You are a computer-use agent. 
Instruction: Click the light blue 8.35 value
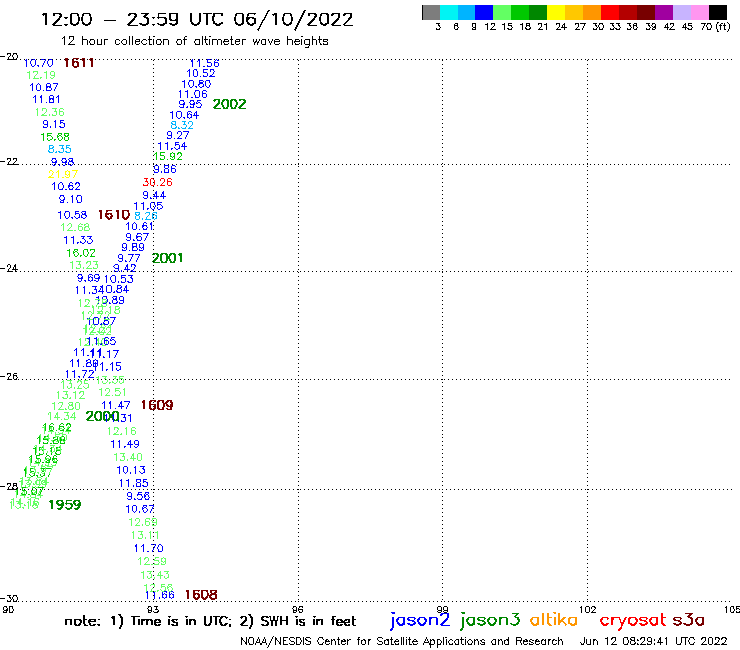pos(59,149)
